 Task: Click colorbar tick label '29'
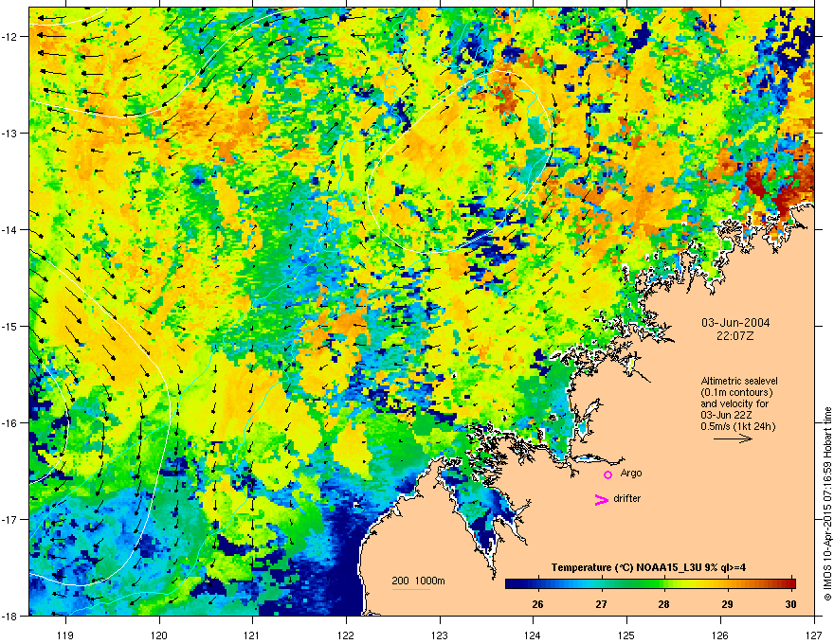pyautogui.click(x=727, y=604)
